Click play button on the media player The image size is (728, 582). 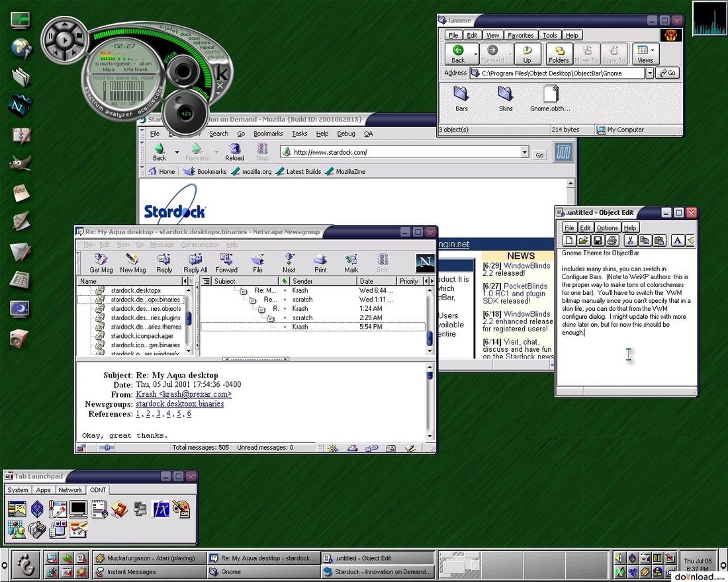coord(65,40)
